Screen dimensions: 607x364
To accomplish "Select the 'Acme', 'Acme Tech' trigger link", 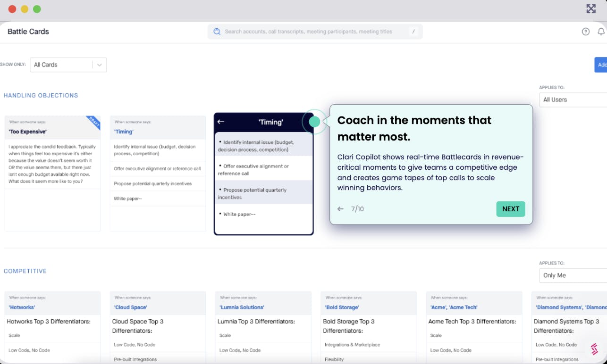I will coord(454,307).
